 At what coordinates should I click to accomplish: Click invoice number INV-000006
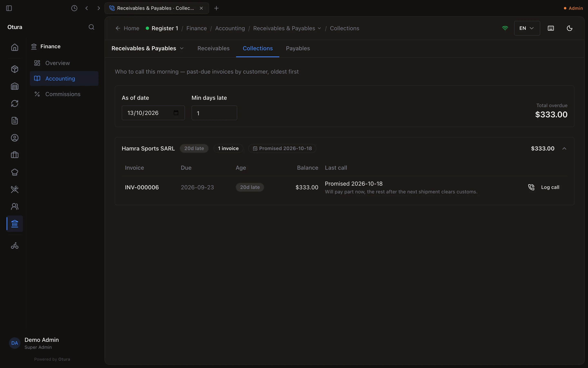tap(142, 187)
